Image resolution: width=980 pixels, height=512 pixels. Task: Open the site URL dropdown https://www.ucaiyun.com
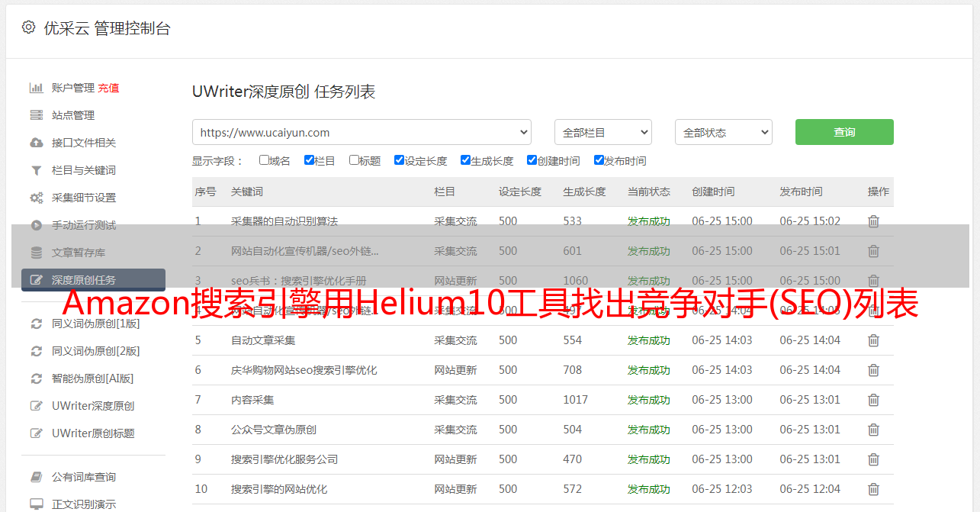[x=361, y=132]
